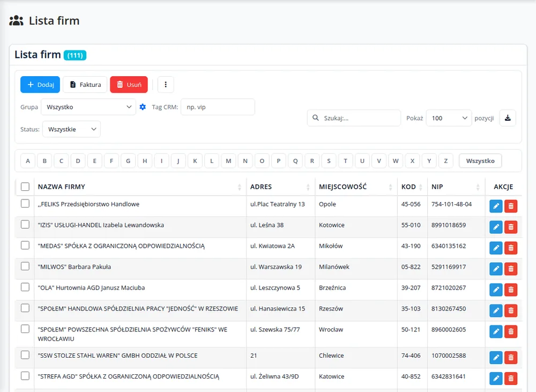Check the IZIS USŁUGI-HANDEL row box
The height and width of the screenshot is (392, 536).
pyautogui.click(x=25, y=224)
